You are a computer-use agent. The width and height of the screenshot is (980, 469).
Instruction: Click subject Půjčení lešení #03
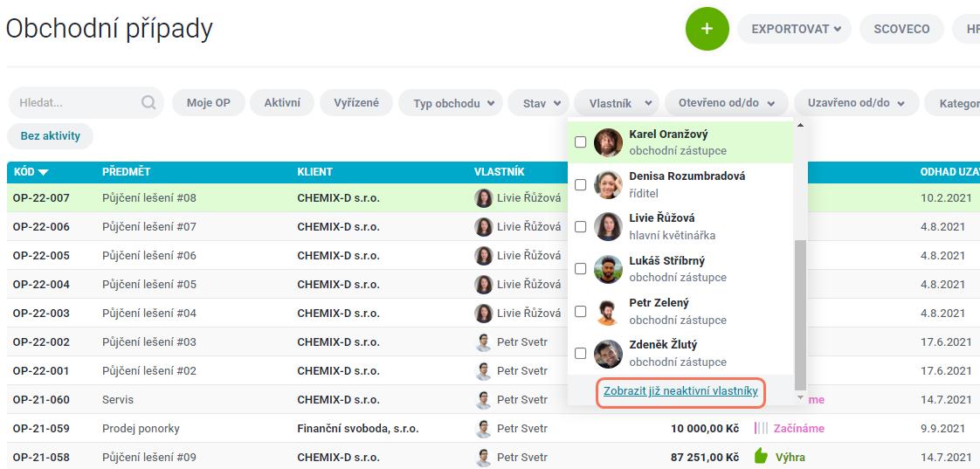point(148,342)
